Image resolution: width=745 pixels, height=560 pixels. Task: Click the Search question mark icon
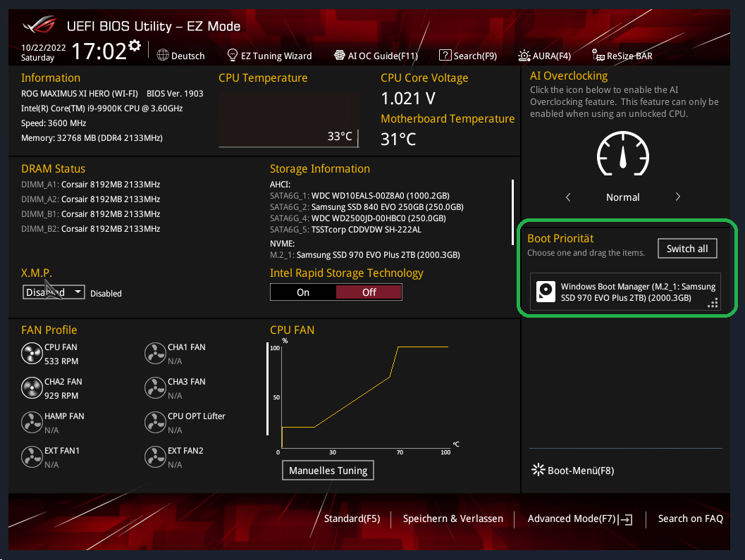coord(445,55)
